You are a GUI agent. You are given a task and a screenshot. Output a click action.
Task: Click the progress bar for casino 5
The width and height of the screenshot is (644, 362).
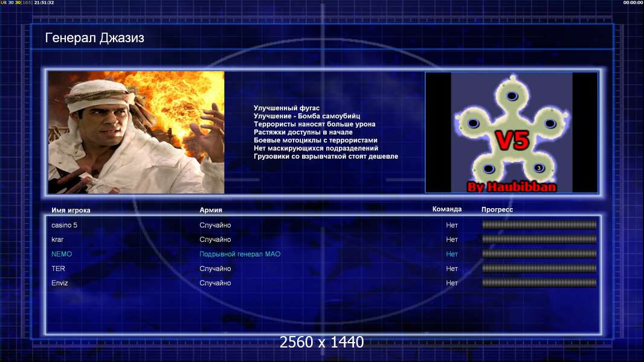click(539, 224)
